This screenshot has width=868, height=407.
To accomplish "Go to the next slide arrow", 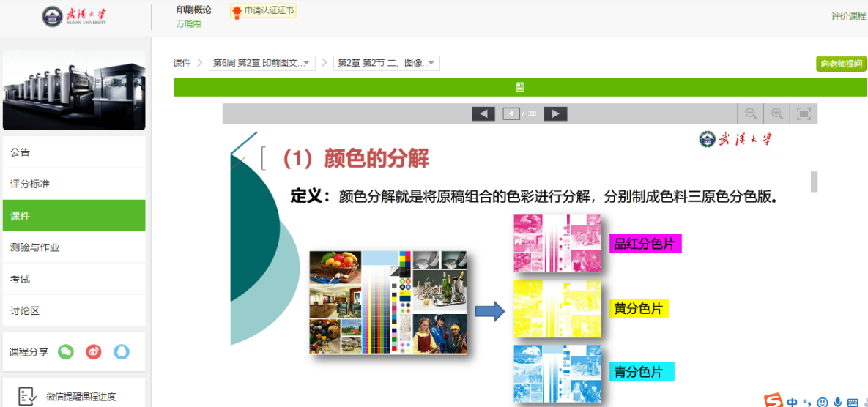I will (555, 113).
